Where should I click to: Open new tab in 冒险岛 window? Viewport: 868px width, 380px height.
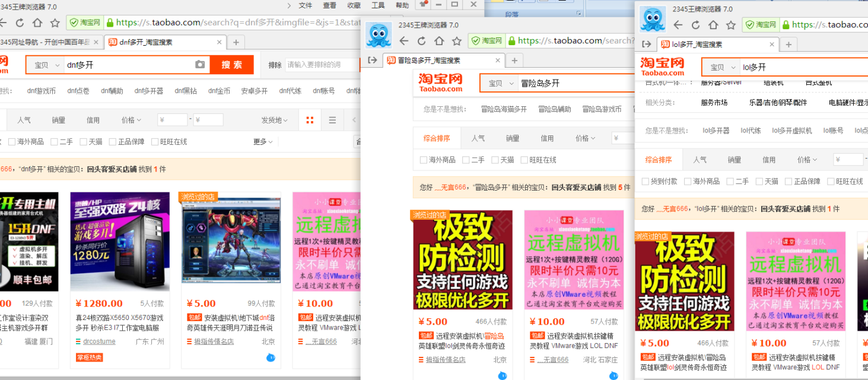tap(514, 60)
